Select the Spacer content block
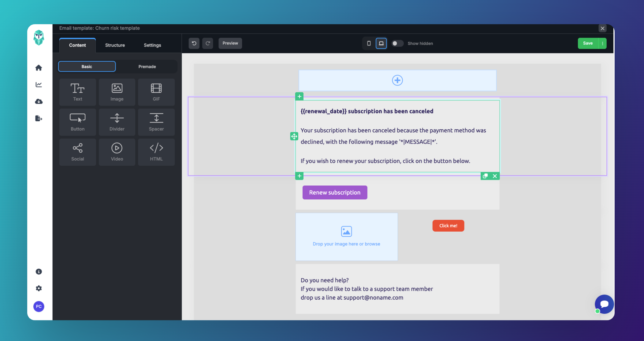Viewport: 644px width, 341px height. point(156,122)
